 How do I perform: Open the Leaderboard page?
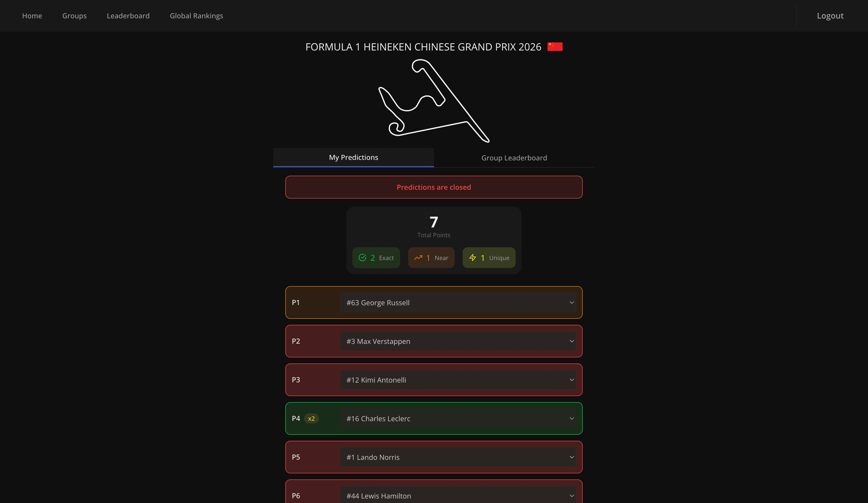(x=128, y=16)
